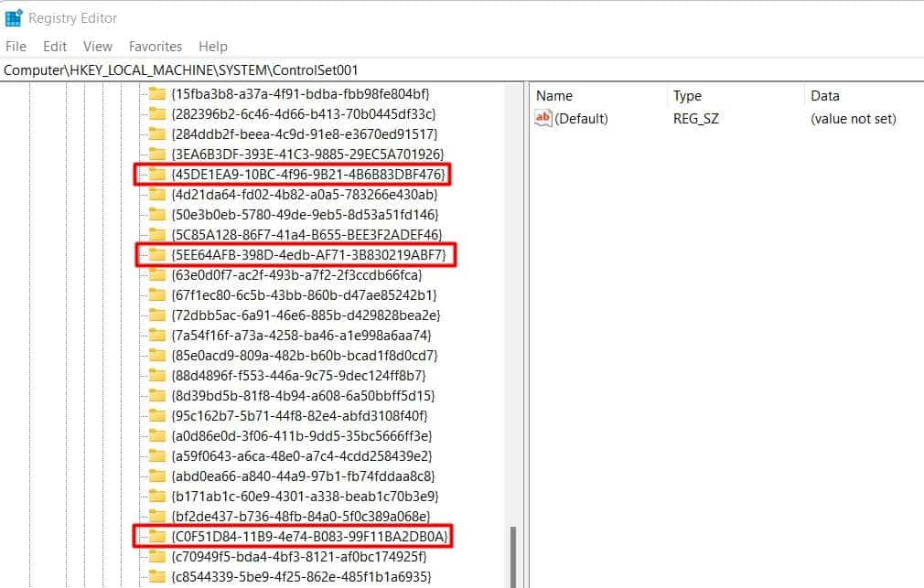Click the registry path address bar
This screenshot has height=588, width=924.
462,70
